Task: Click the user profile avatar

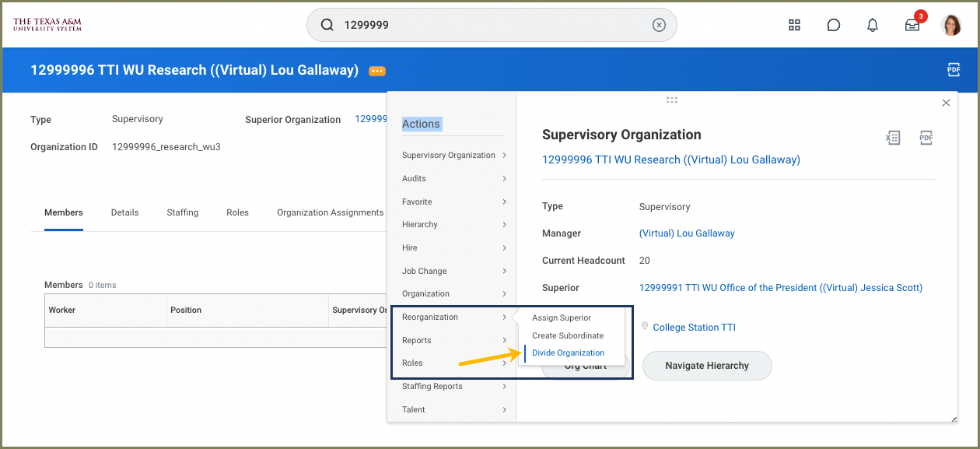Action: click(x=951, y=25)
